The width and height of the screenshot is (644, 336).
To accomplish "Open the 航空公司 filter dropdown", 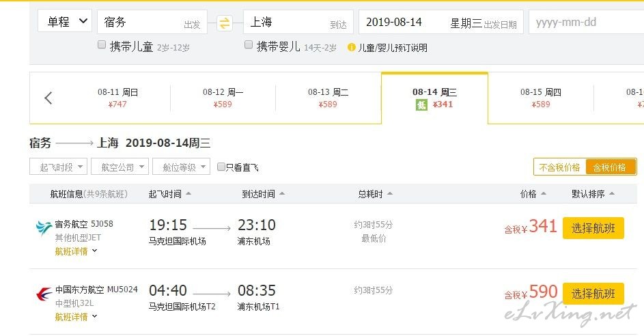I will tap(120, 167).
